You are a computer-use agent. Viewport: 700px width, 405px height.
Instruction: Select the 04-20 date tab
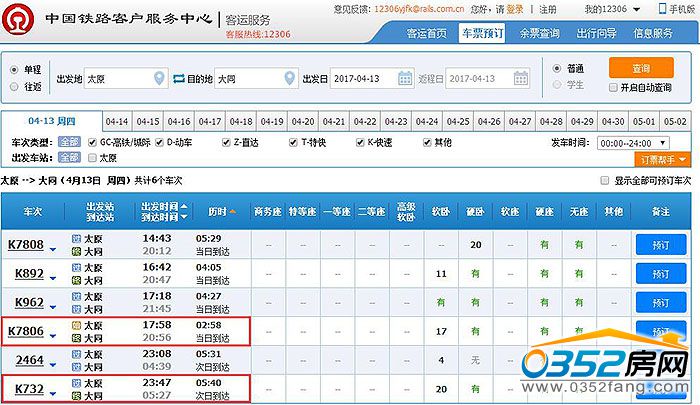pos(302,121)
